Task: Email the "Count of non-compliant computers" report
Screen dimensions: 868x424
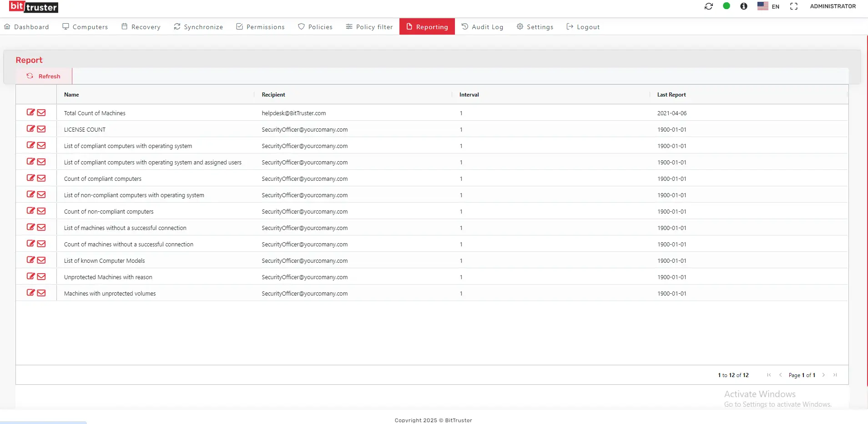Action: pyautogui.click(x=41, y=211)
